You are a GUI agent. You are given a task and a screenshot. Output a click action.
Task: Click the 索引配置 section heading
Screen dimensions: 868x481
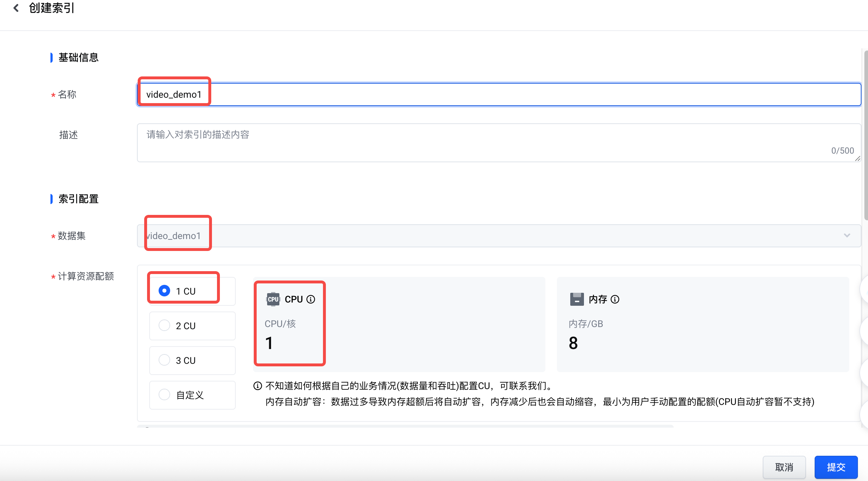coord(79,199)
